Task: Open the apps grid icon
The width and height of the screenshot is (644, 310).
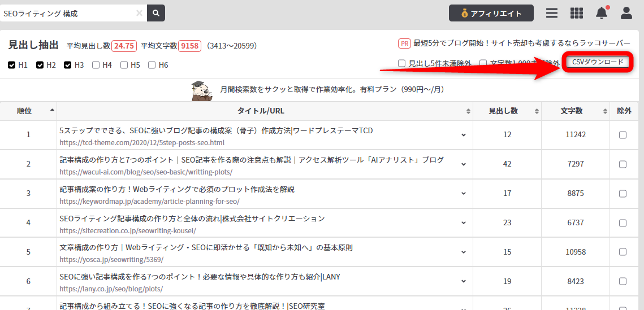Action: 577,13
